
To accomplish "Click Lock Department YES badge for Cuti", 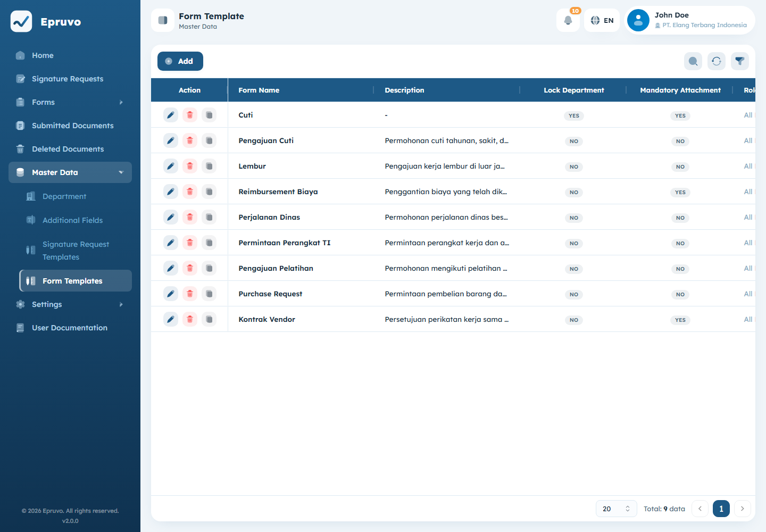I will 574,115.
